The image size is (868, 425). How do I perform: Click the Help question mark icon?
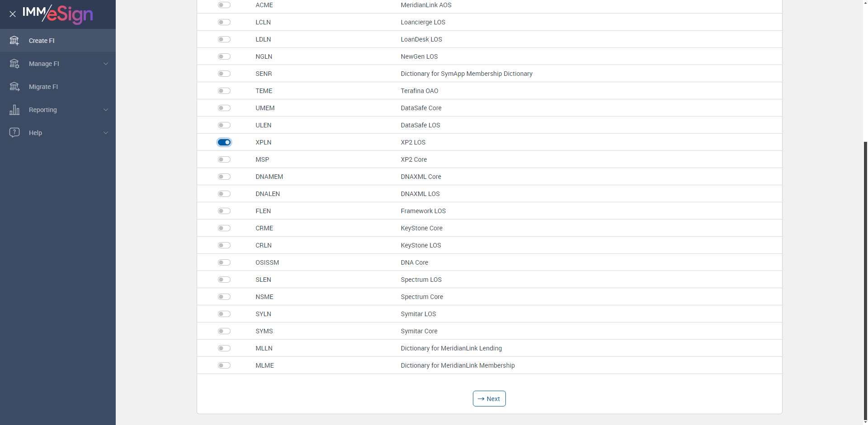point(14,133)
